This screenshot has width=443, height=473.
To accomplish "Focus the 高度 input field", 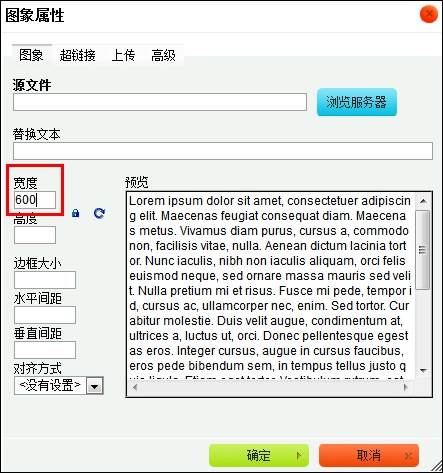I will (x=35, y=235).
